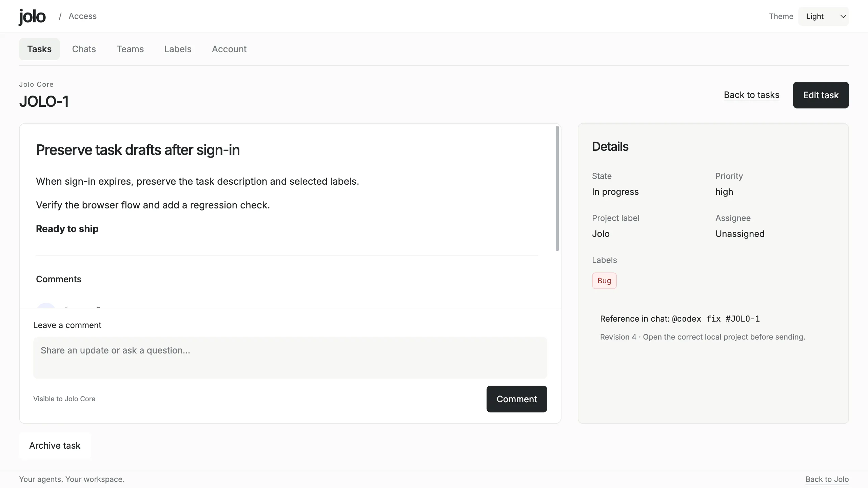Image resolution: width=868 pixels, height=488 pixels.
Task: Open the Labels tab
Action: [178, 49]
